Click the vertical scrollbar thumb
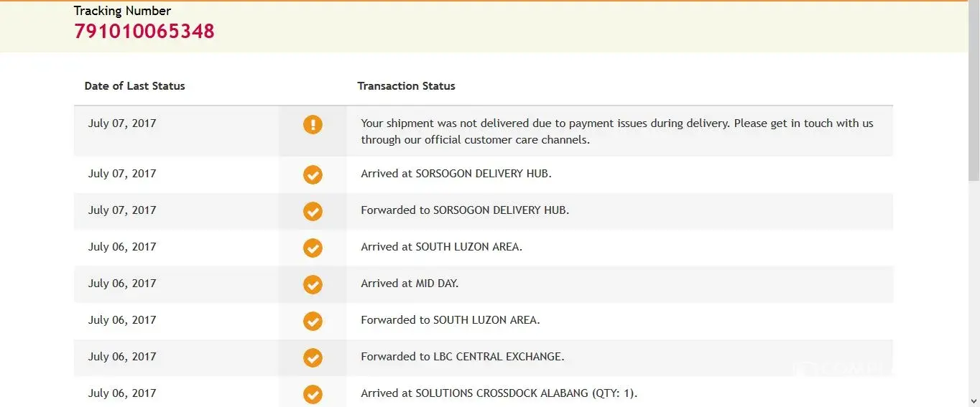Image resolution: width=980 pixels, height=407 pixels. coord(974,93)
